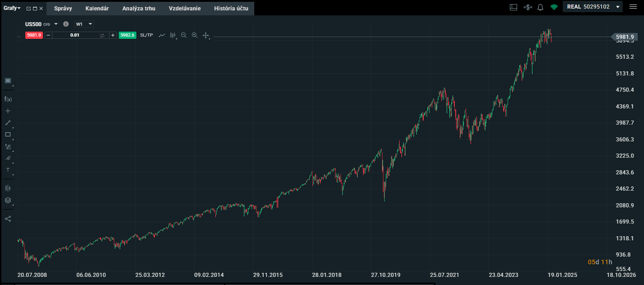The width and height of the screenshot is (644, 285).
Task: Select the rectangle shape drawing tool
Action: [8, 134]
